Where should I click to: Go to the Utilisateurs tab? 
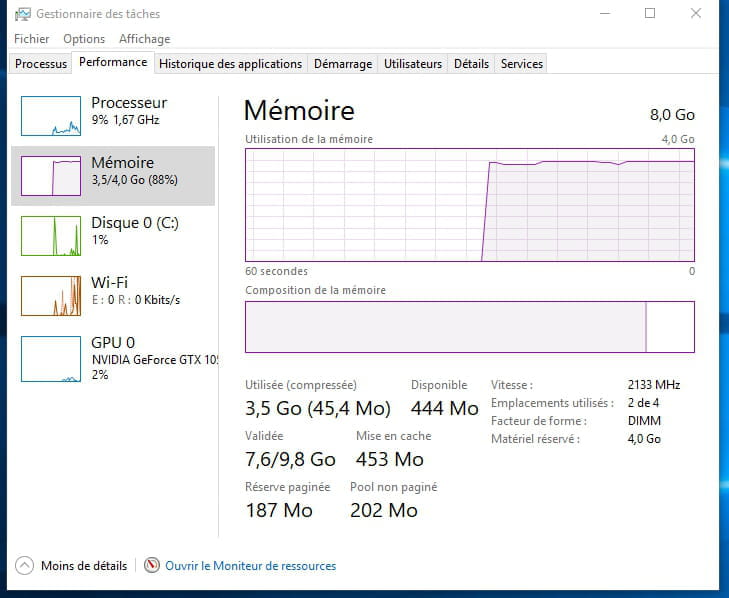412,64
